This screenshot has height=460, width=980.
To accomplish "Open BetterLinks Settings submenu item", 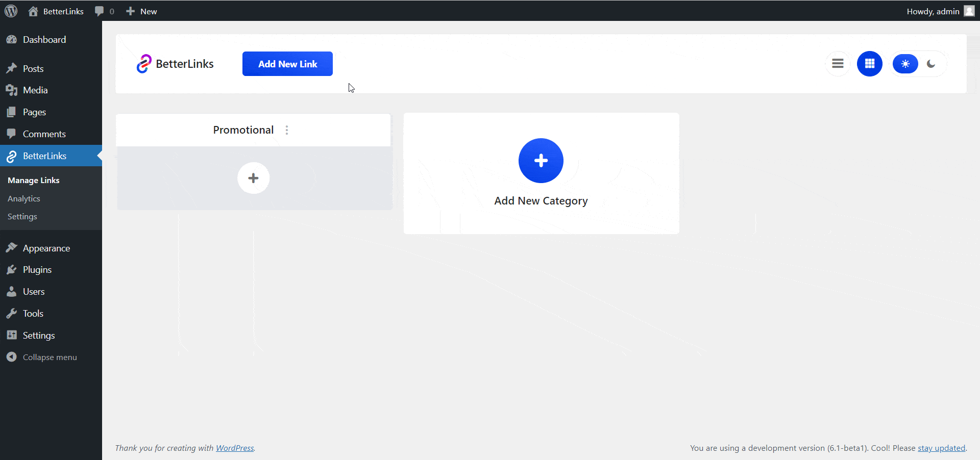I will pos(22,216).
